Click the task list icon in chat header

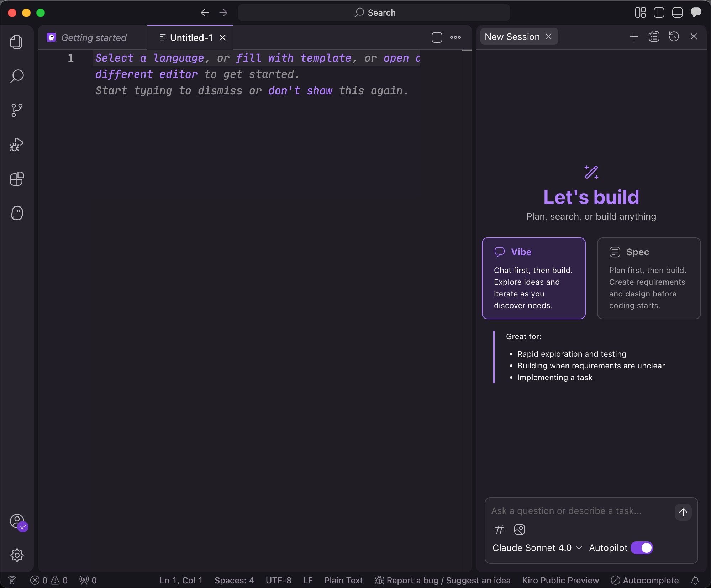(x=654, y=37)
